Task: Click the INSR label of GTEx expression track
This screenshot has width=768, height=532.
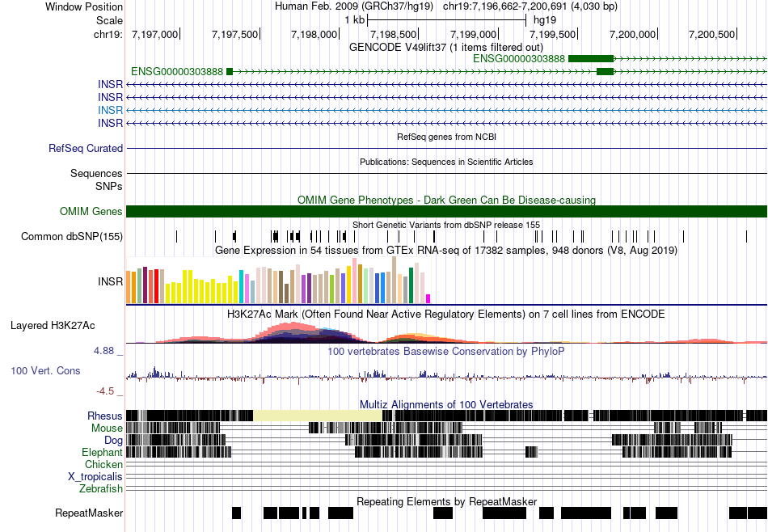Action: click(x=110, y=281)
